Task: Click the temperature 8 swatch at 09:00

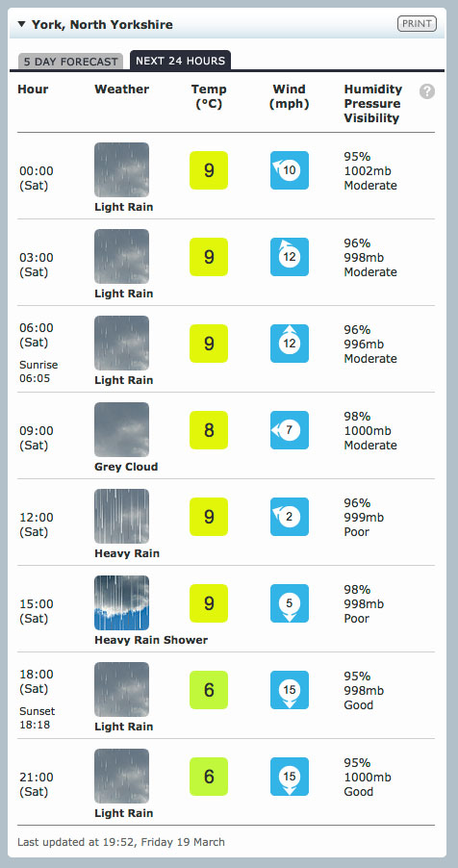Action: (x=209, y=429)
